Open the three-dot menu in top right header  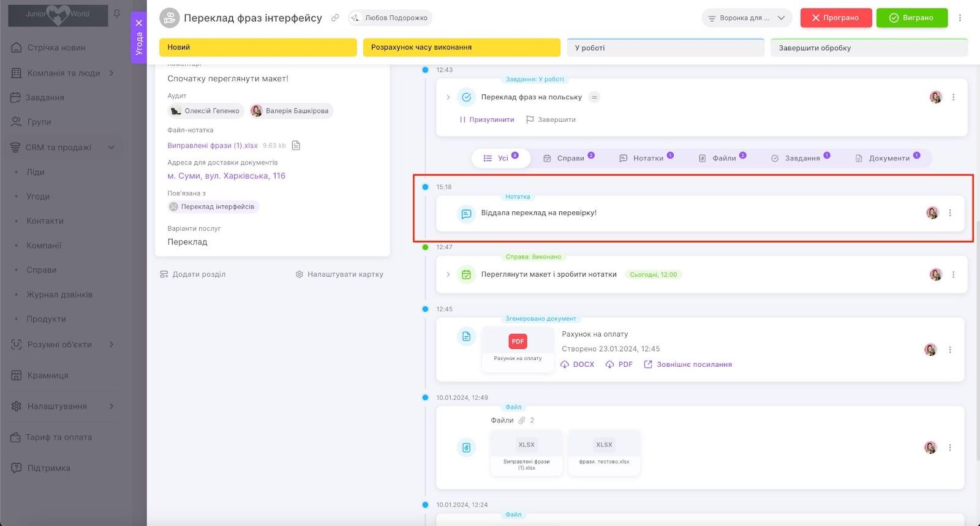point(960,18)
